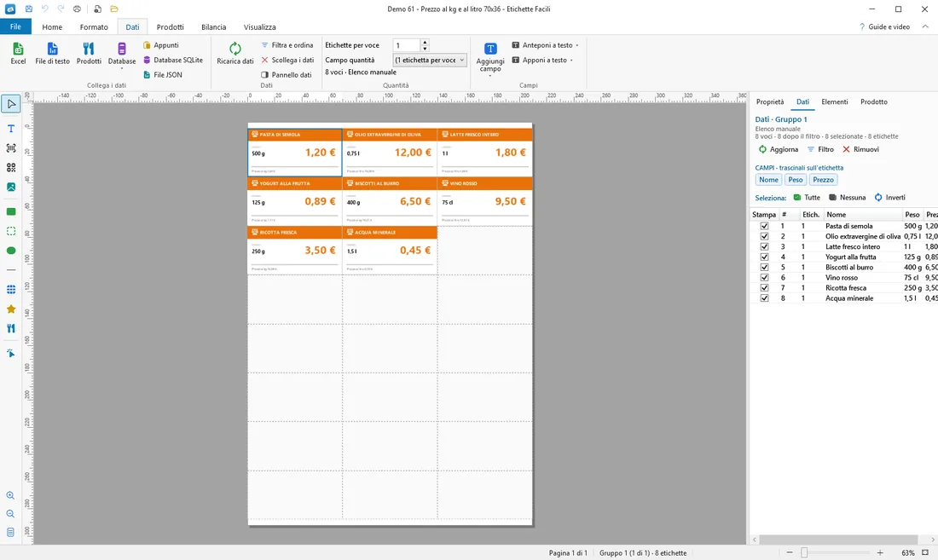This screenshot has height=560, width=938.
Task: Switch to the Formato ribbon tab
Action: tap(94, 27)
